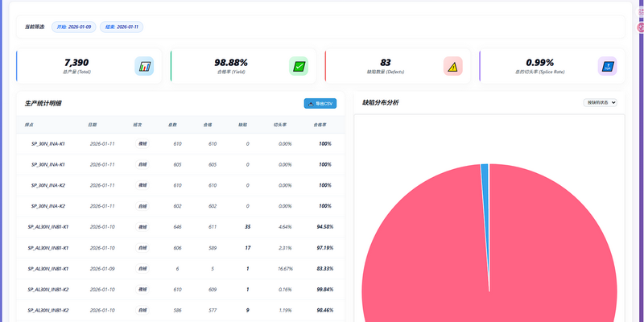Click the bar chart icon on total output card
644x322 pixels.
pyautogui.click(x=144, y=66)
